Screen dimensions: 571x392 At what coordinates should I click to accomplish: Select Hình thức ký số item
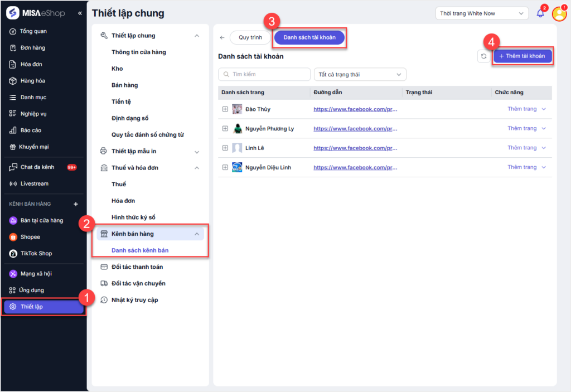[x=133, y=217]
